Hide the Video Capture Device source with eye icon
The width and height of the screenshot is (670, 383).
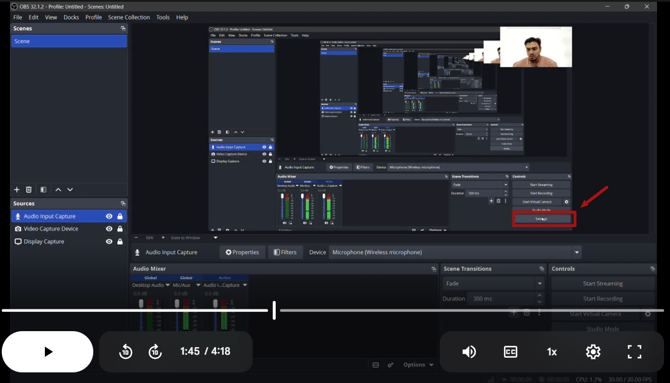tap(109, 229)
